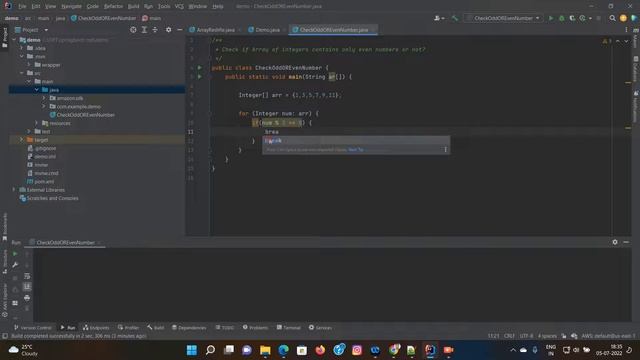Collapse the demo root project node

[14, 40]
